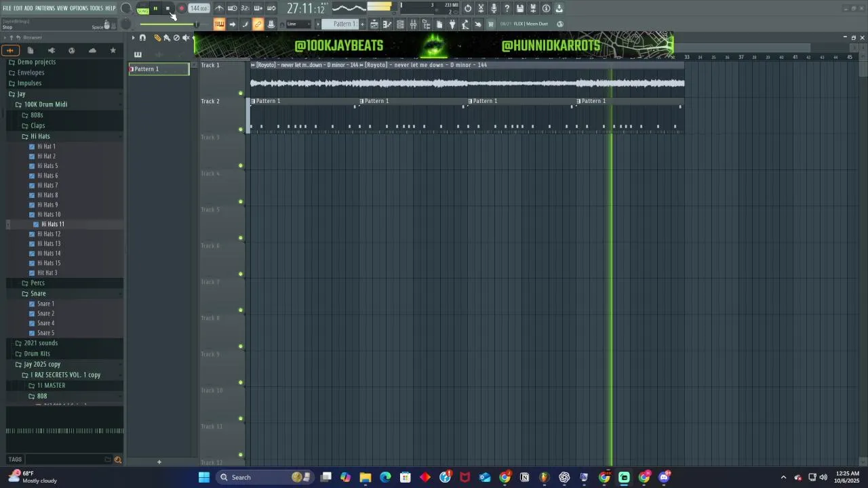Screen dimensions: 868x488
Task: Toggle countdown before recording icon
Action: point(245,8)
